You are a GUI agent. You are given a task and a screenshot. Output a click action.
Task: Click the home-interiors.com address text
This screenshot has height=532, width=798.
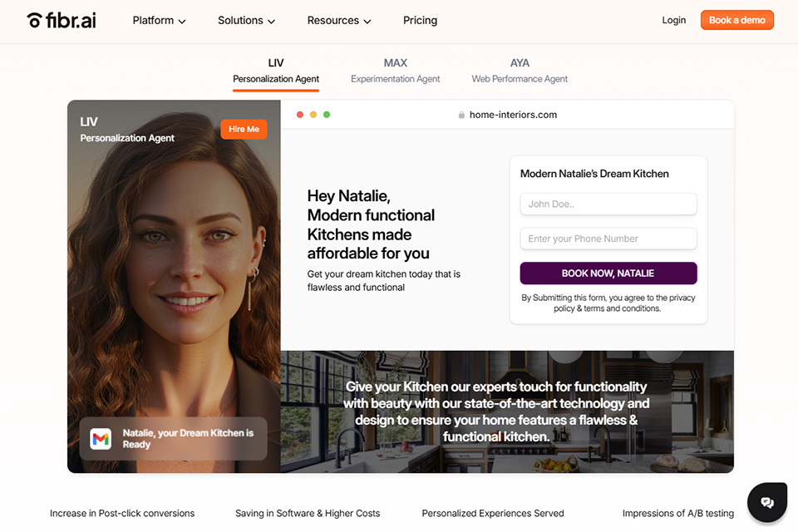[513, 115]
